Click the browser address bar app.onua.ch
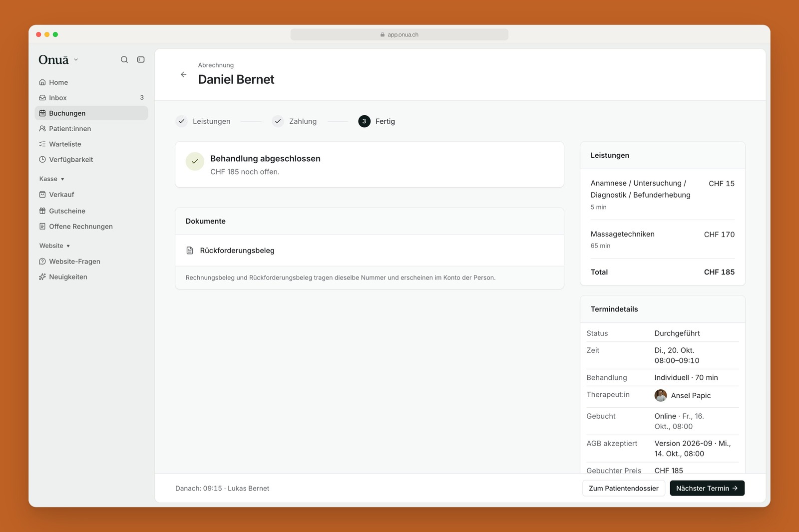Screen dimensions: 799x532 pyautogui.click(x=399, y=34)
